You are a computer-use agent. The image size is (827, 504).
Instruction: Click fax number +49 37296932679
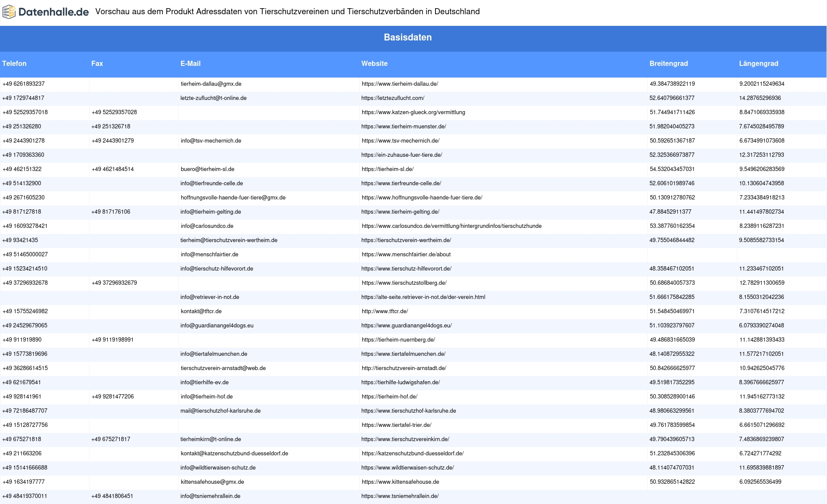(x=114, y=283)
